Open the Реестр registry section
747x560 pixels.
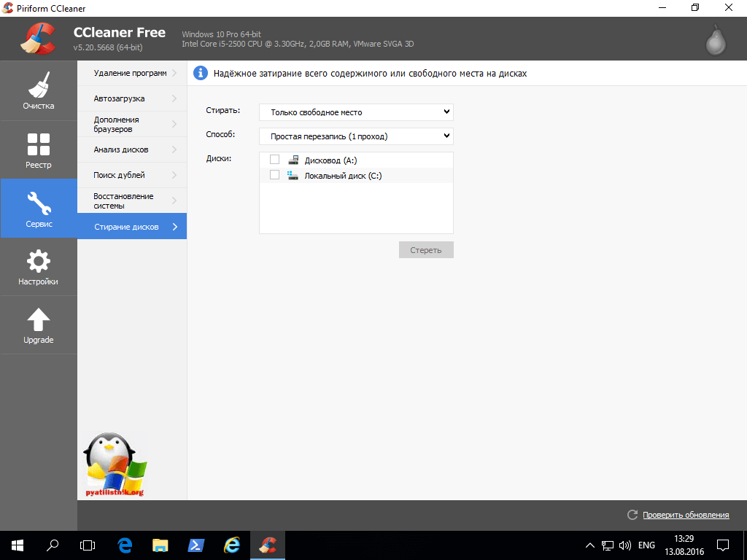38,150
